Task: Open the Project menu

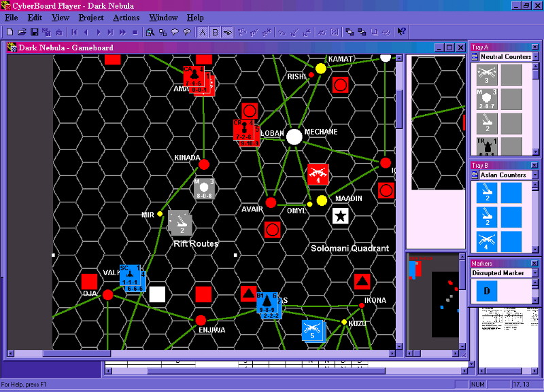Action: pyautogui.click(x=91, y=18)
